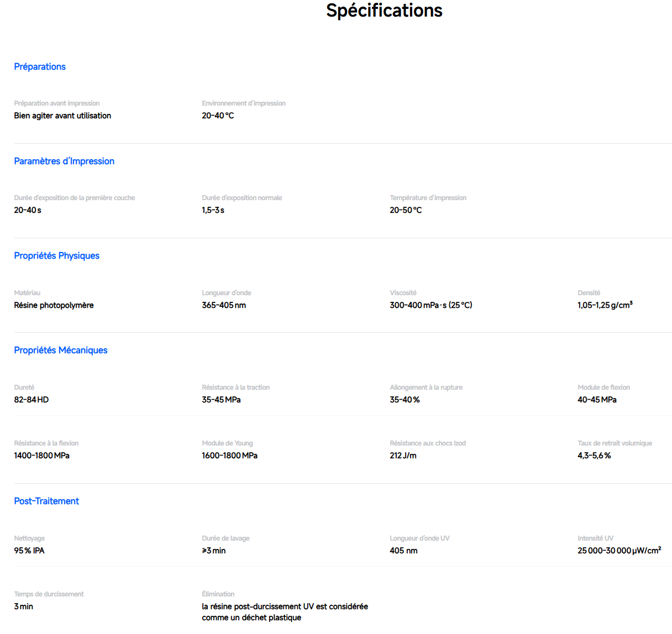Select the Propriétés Physiques heading
Screen dimensions: 672x634
point(57,256)
